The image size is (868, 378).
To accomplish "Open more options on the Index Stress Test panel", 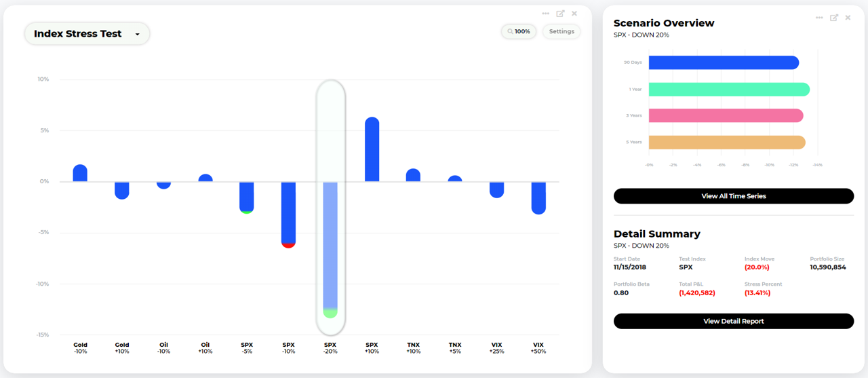I will tap(546, 14).
